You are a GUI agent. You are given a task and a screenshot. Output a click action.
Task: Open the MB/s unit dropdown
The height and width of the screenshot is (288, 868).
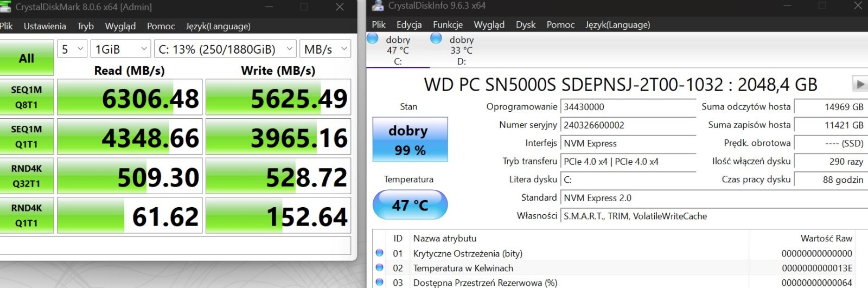click(325, 49)
